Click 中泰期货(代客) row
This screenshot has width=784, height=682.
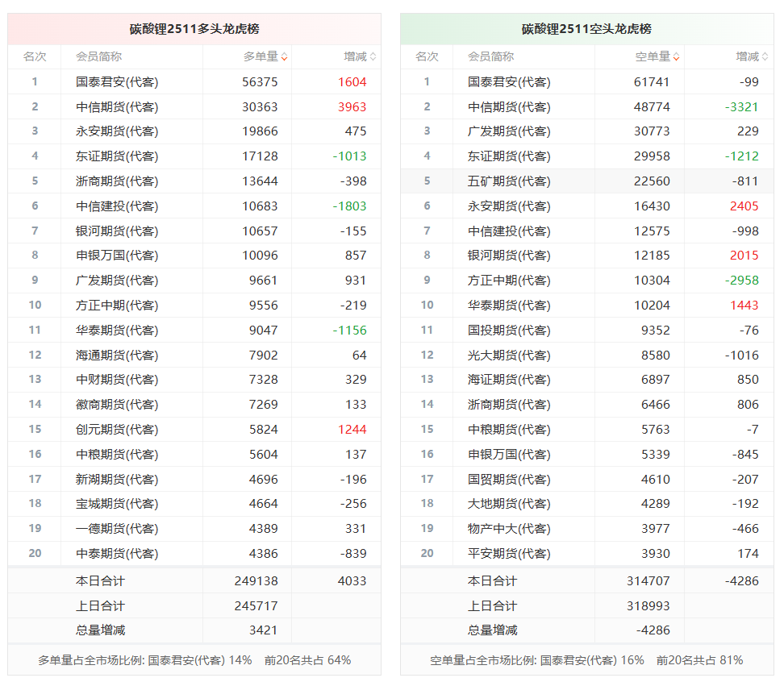pos(194,554)
